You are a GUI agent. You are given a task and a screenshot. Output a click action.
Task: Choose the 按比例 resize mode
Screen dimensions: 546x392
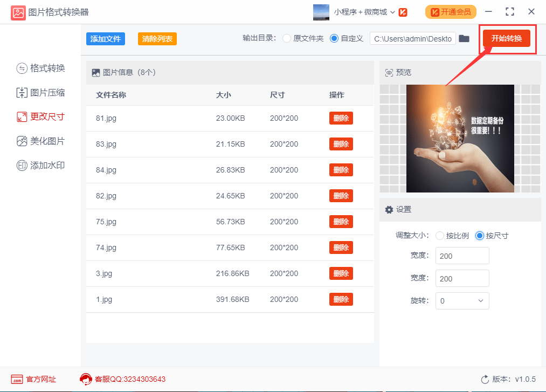440,236
